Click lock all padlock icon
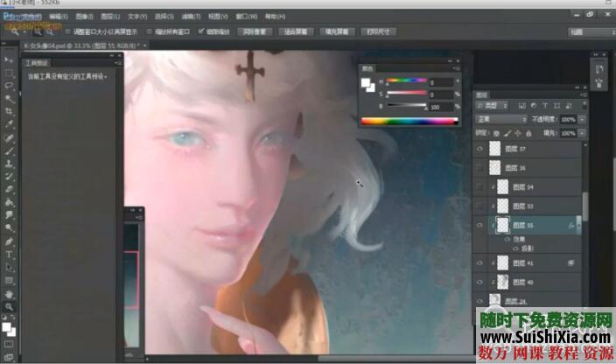Viewport: 616px width, 364px height. [x=528, y=134]
